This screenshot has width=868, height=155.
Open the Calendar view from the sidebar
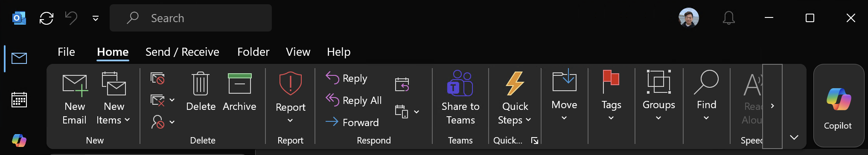(19, 100)
